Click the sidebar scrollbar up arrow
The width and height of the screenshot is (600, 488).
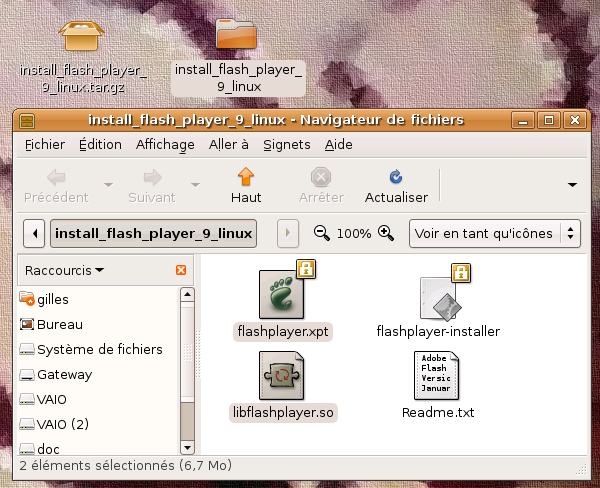(x=188, y=294)
